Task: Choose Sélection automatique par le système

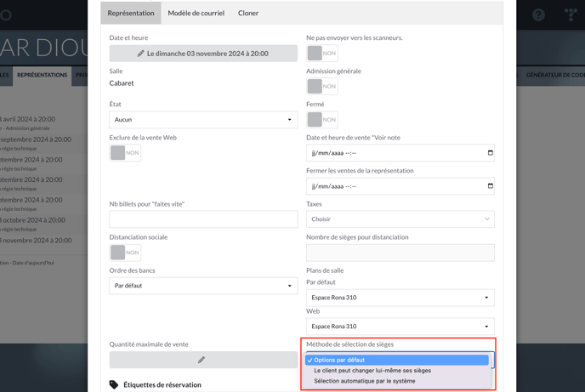Action: [365, 381]
